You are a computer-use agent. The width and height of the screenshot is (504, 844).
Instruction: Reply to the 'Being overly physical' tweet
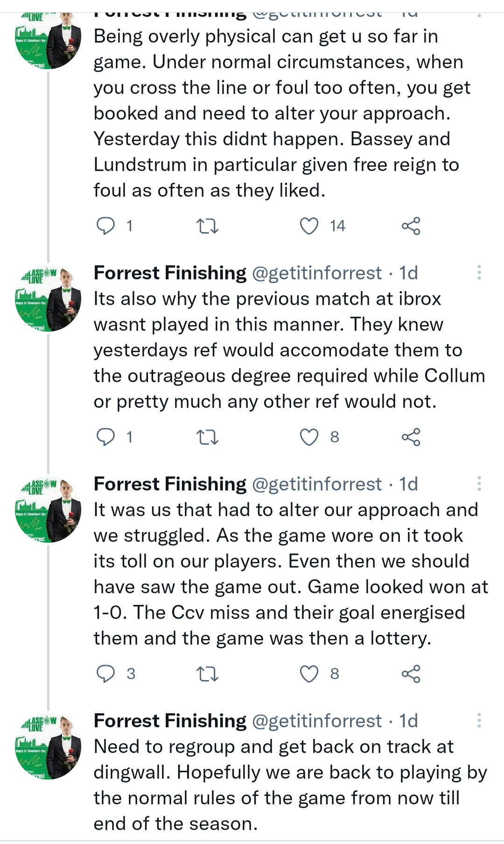pyautogui.click(x=105, y=226)
